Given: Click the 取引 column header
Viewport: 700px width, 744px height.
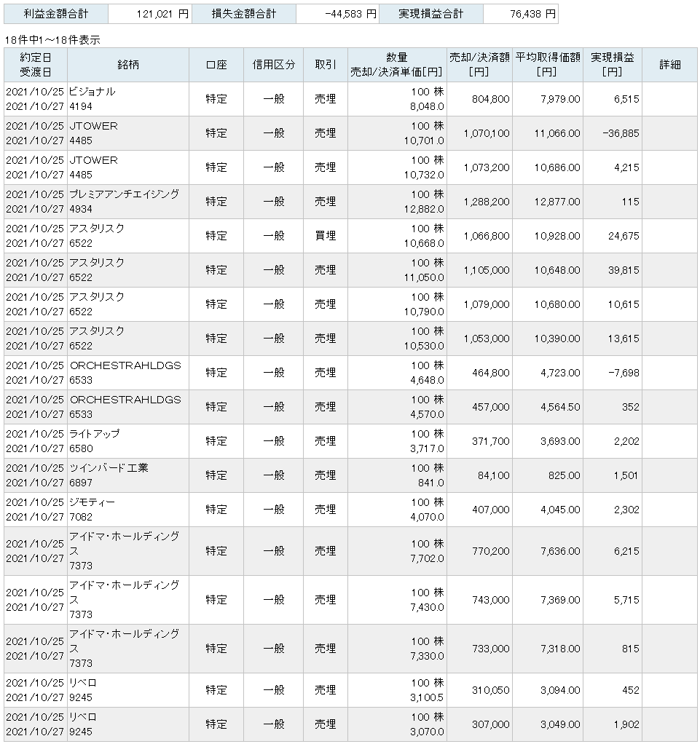Looking at the screenshot, I should (x=326, y=65).
